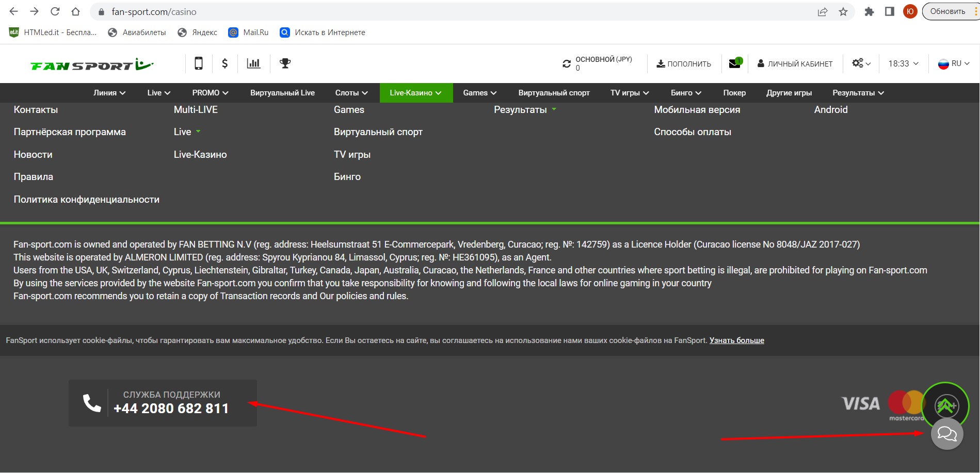
Task: Click the support phone number box
Action: pyautogui.click(x=163, y=403)
